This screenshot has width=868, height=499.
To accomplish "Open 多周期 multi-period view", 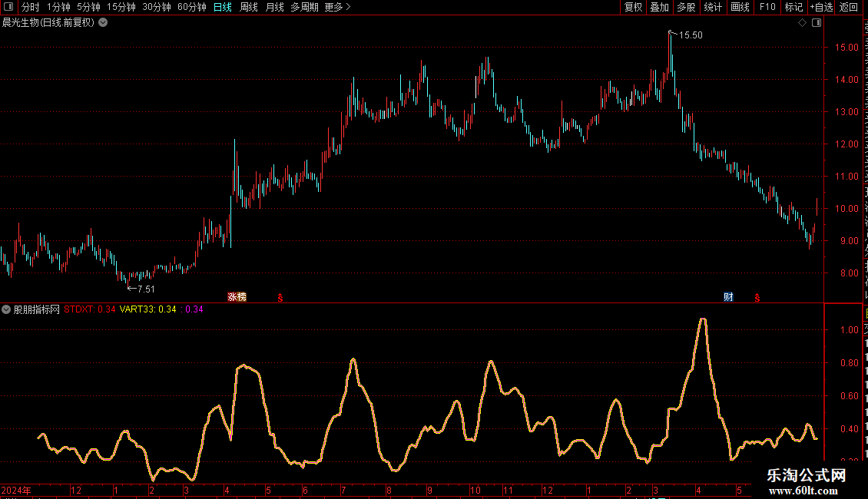I will point(304,7).
